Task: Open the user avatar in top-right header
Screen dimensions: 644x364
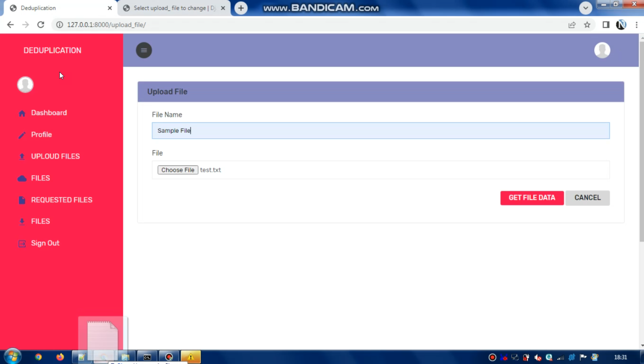Action: [x=602, y=50]
